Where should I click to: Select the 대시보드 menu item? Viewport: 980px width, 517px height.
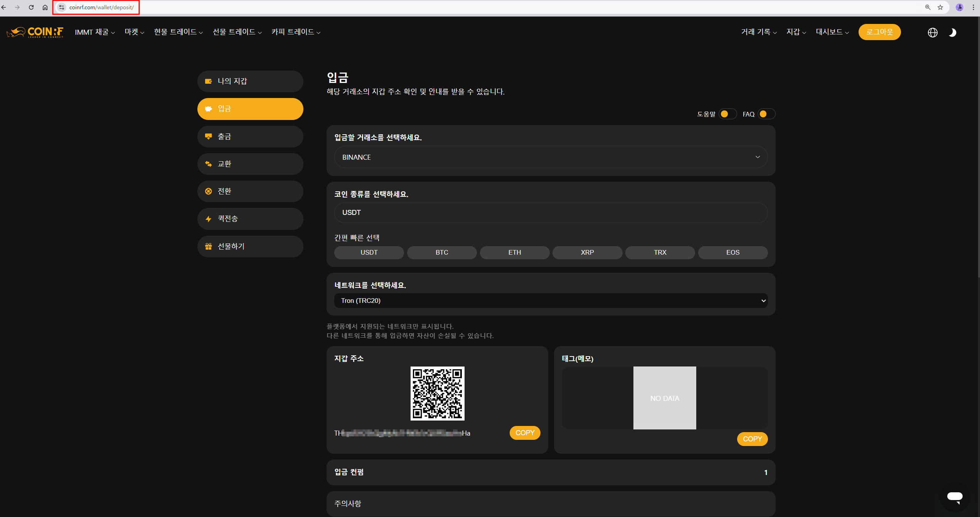pyautogui.click(x=830, y=32)
